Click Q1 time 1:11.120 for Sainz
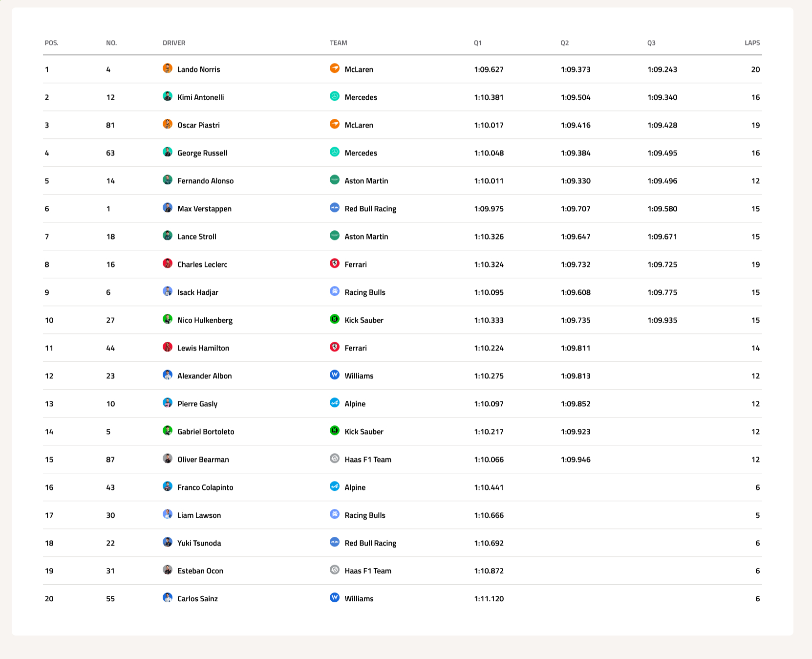The width and height of the screenshot is (812, 659). pos(489,599)
